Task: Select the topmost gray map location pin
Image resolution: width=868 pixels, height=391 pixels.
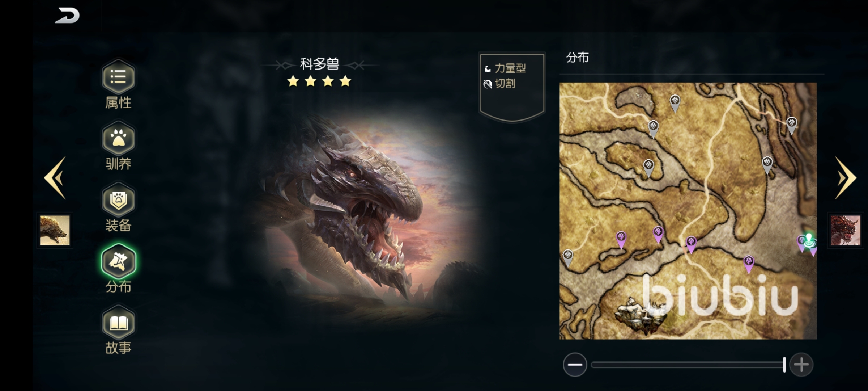Action: click(x=675, y=104)
